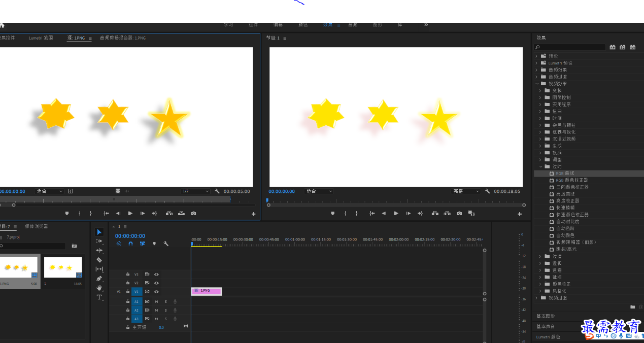Open Program monitor resolution dropdown 完整

point(466,191)
